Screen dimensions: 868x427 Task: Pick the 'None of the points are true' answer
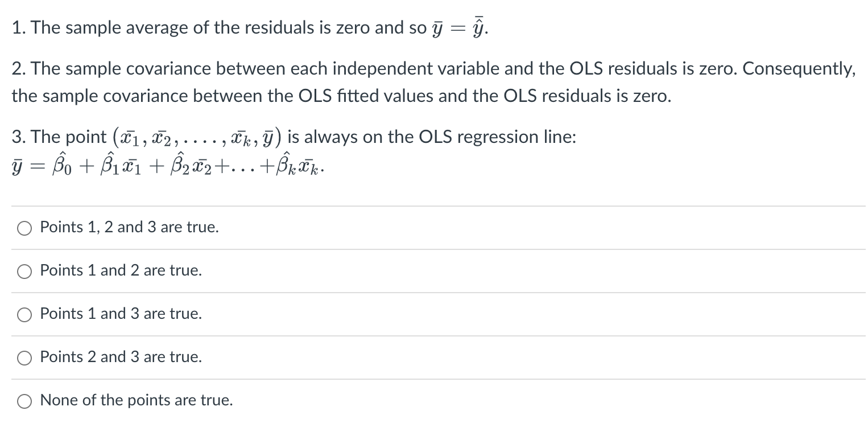pyautogui.click(x=23, y=401)
